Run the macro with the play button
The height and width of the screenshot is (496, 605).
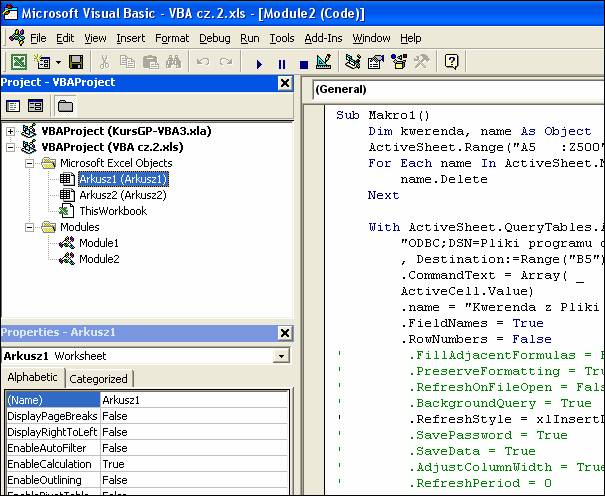[x=259, y=64]
